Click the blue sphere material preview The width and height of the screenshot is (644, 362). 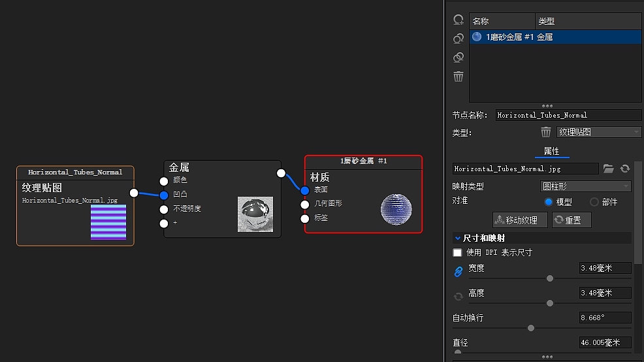point(396,210)
